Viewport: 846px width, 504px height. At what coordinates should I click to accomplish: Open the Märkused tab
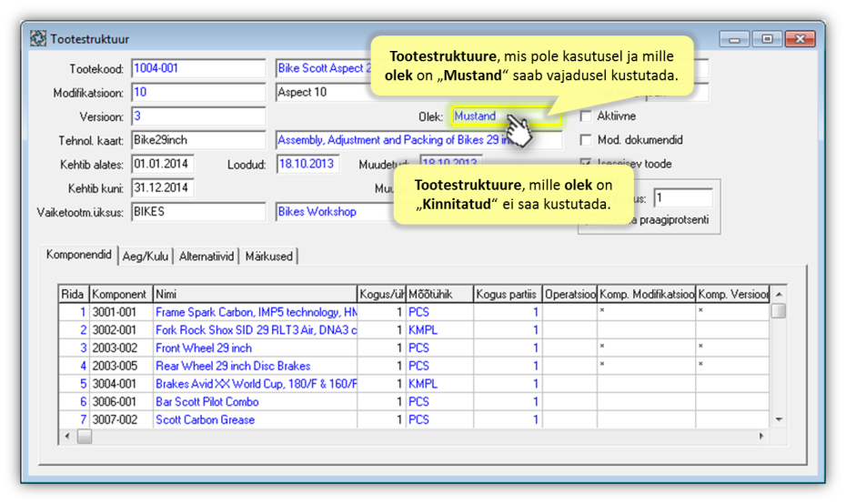tap(268, 257)
